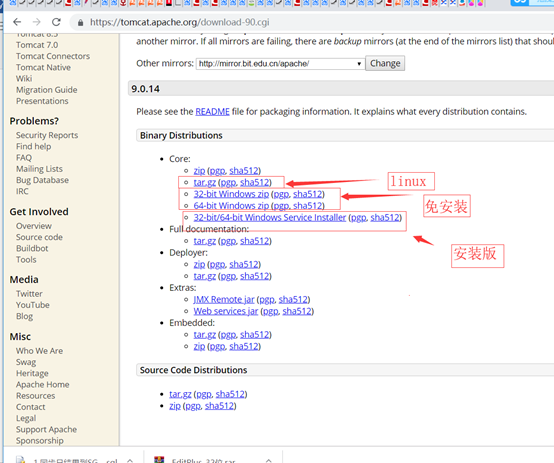554x463 pixels.
Task: Open the Other mirrors dropdown
Action: click(x=280, y=64)
